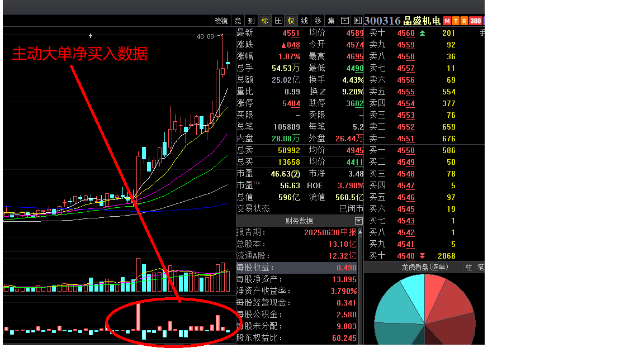Click the 交易状态 value 已闭市
Viewport: 644px width, 362px height.
[352, 209]
